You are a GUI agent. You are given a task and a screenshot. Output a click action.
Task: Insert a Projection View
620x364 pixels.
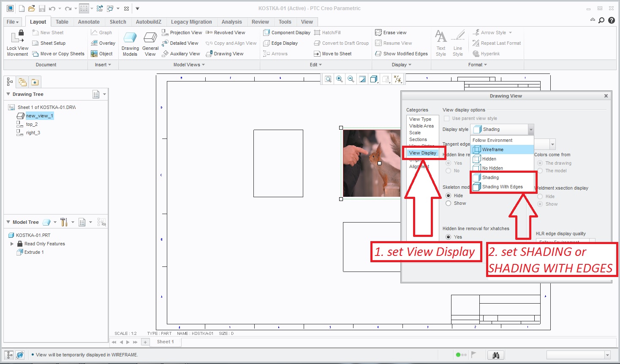(x=182, y=33)
